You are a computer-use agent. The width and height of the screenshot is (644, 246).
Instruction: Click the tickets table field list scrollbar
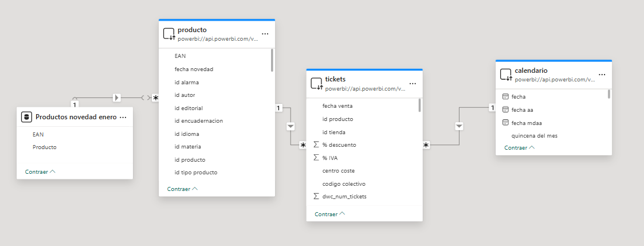419,106
